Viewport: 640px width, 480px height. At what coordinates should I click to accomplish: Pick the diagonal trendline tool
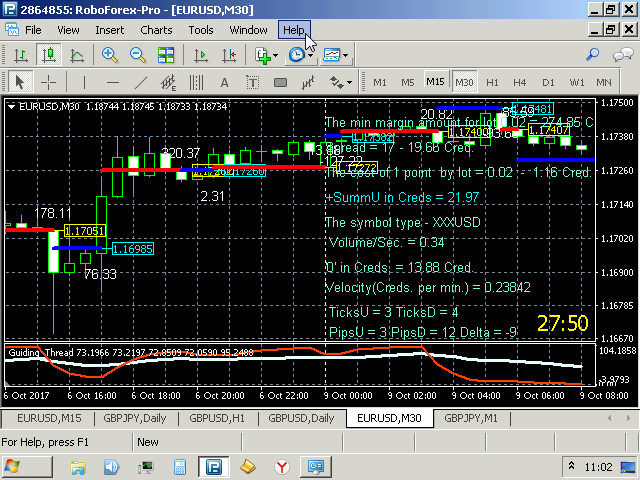coord(141,82)
